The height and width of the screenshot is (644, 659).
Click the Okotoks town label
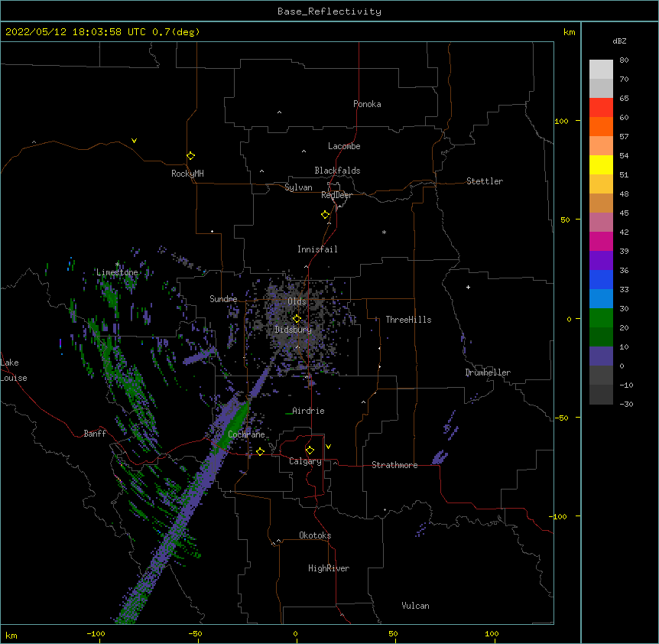click(x=315, y=535)
